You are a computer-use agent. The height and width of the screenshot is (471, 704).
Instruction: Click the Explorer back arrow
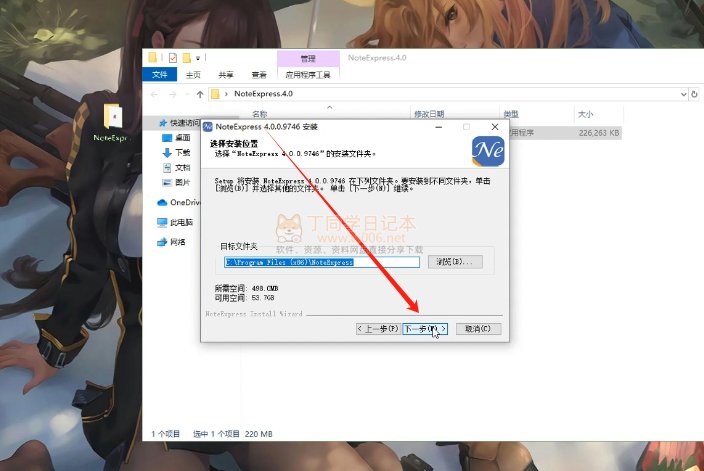[x=154, y=94]
